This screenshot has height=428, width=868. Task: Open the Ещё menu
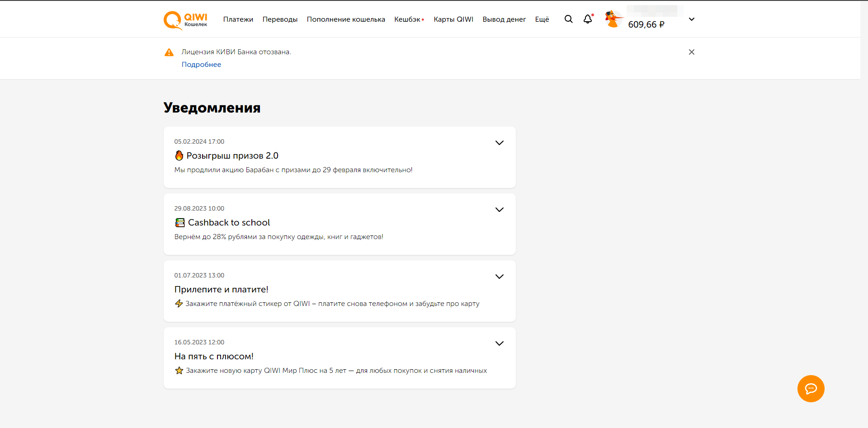click(x=542, y=19)
